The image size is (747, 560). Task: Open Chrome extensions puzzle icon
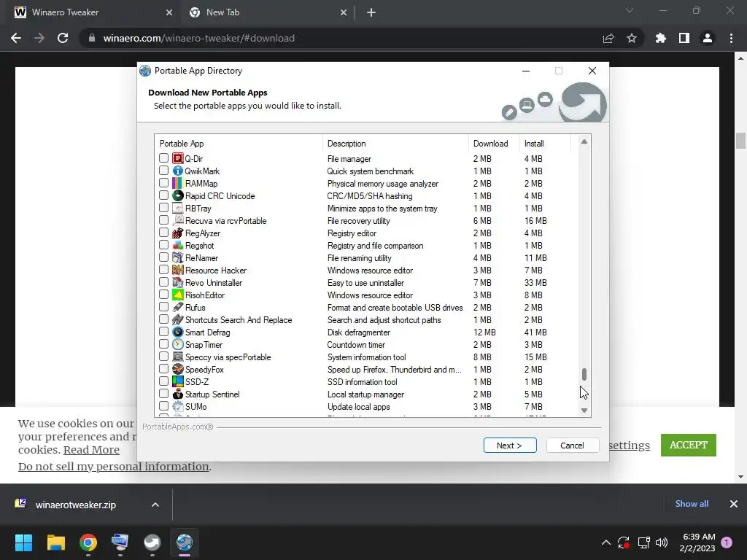pos(660,38)
